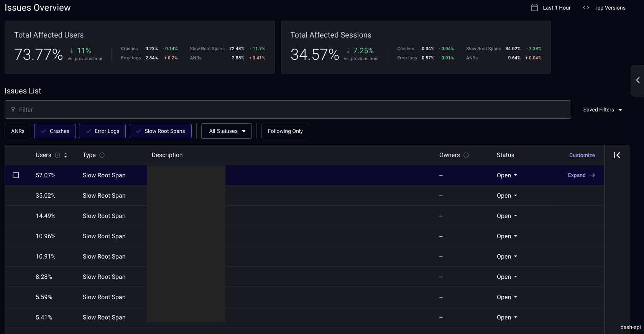Open the All Statuses dropdown
This screenshot has width=644, height=334.
(x=227, y=131)
